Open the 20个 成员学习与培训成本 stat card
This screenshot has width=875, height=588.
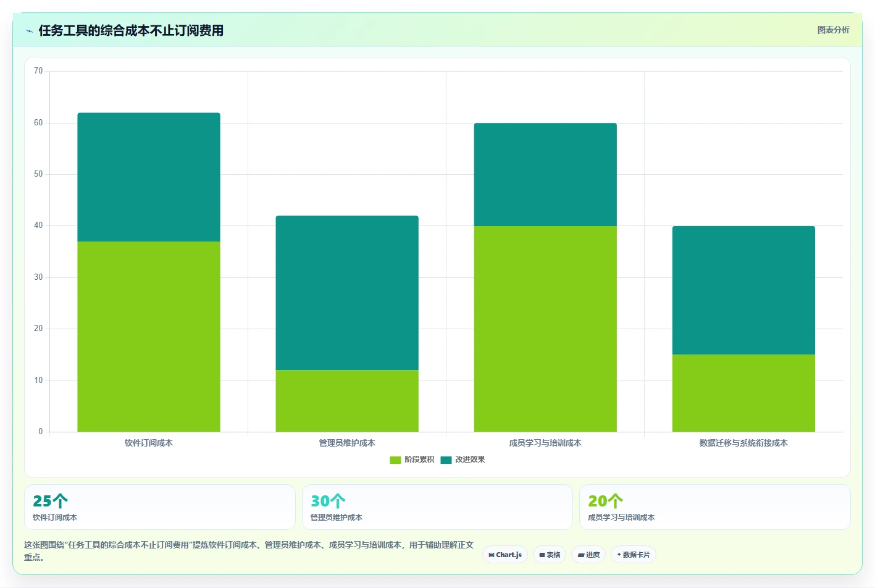pos(715,507)
